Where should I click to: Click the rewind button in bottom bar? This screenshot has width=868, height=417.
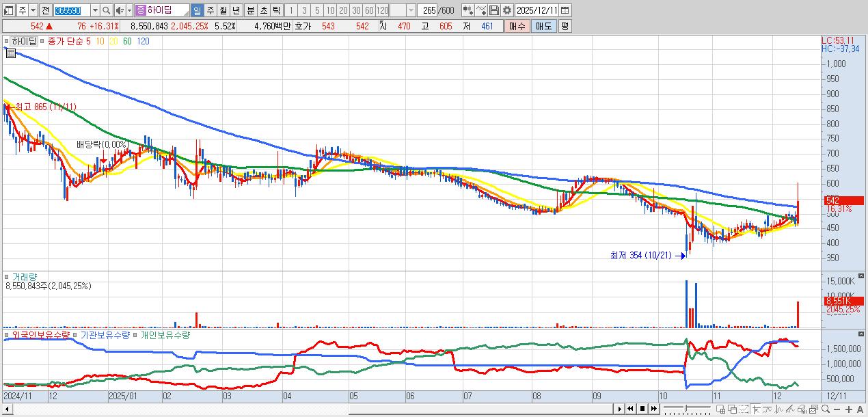coord(630,409)
